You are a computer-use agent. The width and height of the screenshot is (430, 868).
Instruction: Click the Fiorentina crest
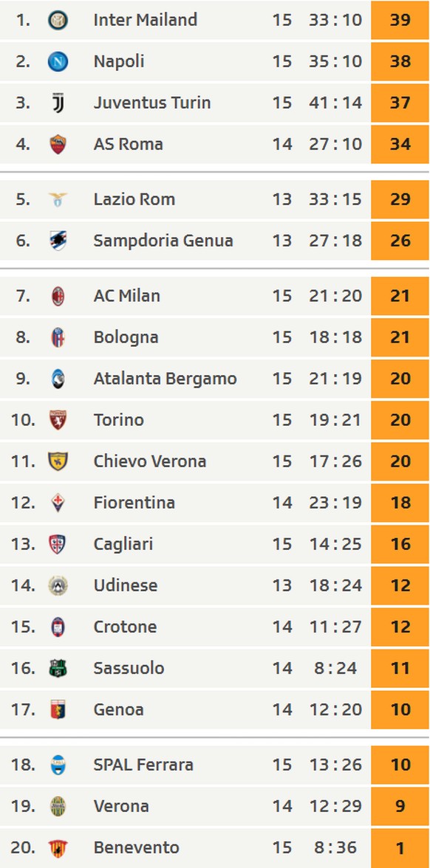tap(58, 503)
